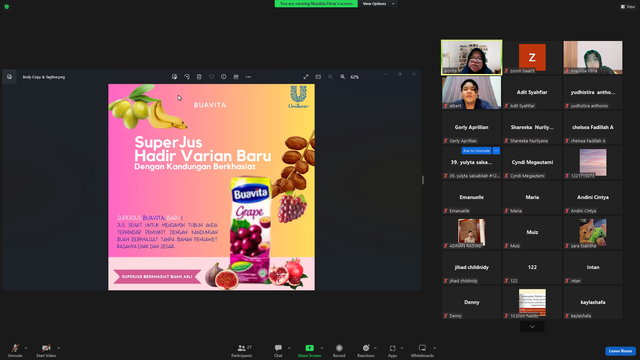The image size is (640, 360).
Task: Start Video from the Zoom toolbar
Action: pyautogui.click(x=46, y=350)
